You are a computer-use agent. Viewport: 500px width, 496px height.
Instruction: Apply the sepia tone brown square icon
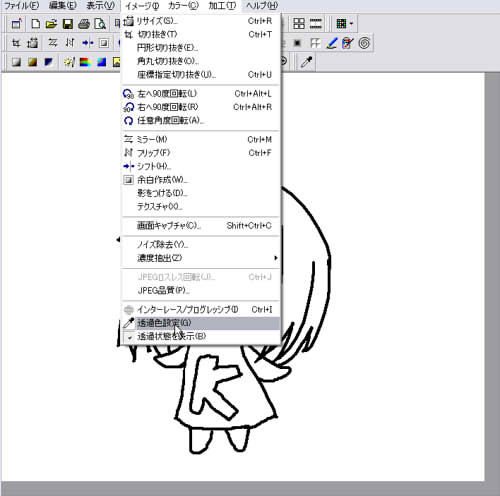pos(32,62)
